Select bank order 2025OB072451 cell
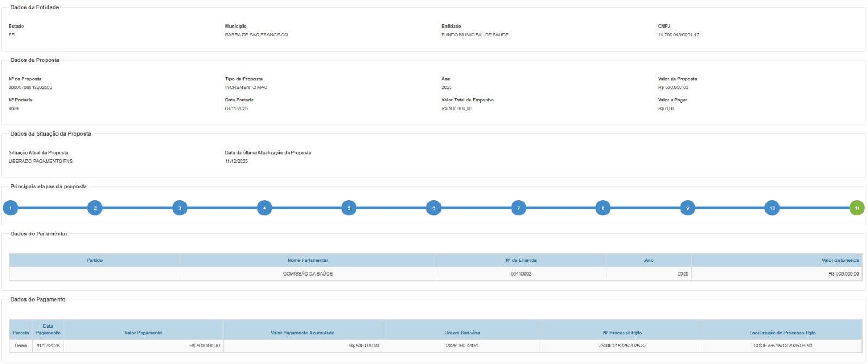The width and height of the screenshot is (868, 364). pos(462,346)
